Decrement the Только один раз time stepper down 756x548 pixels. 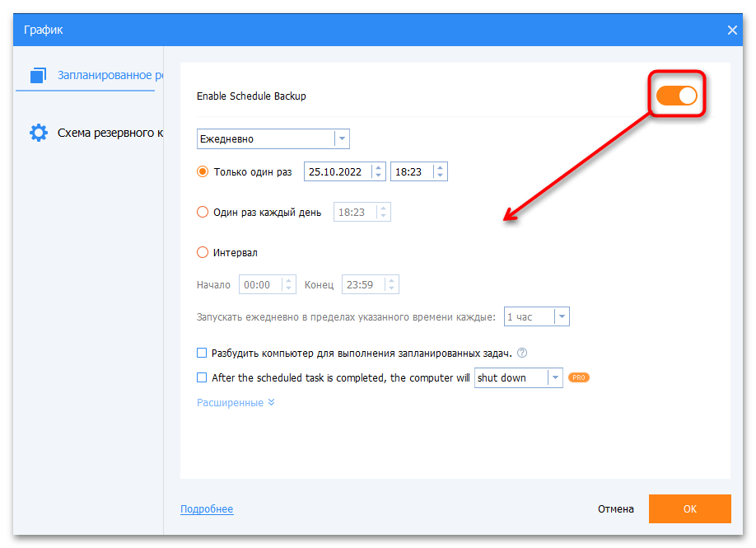point(441,176)
